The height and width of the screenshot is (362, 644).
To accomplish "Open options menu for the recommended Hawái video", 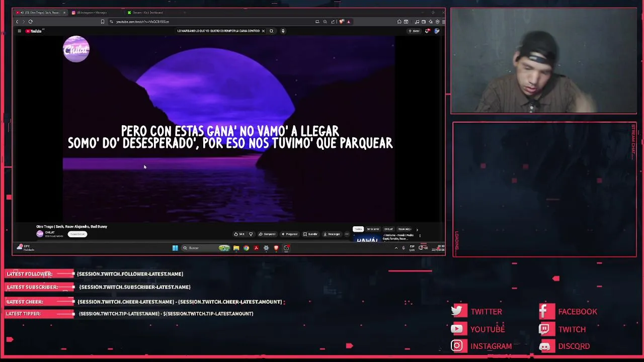I will [420, 236].
